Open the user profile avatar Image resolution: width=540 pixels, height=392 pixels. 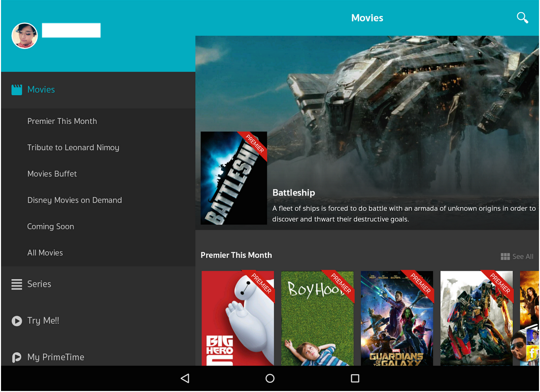click(24, 36)
